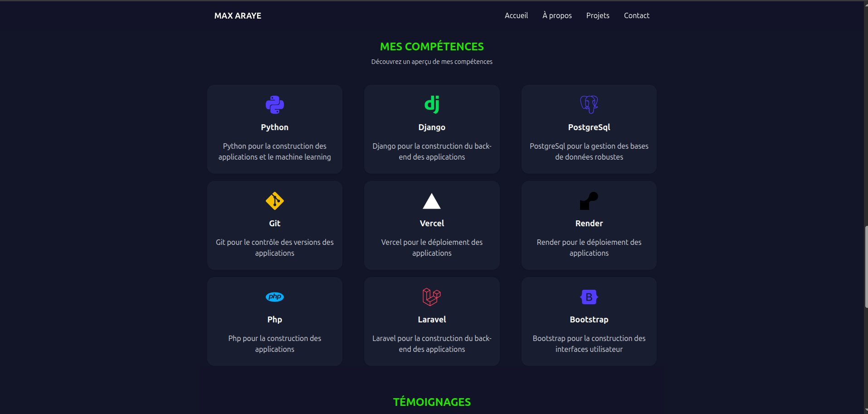The height and width of the screenshot is (414, 868).
Task: Select the Python card title
Action: coord(274,127)
